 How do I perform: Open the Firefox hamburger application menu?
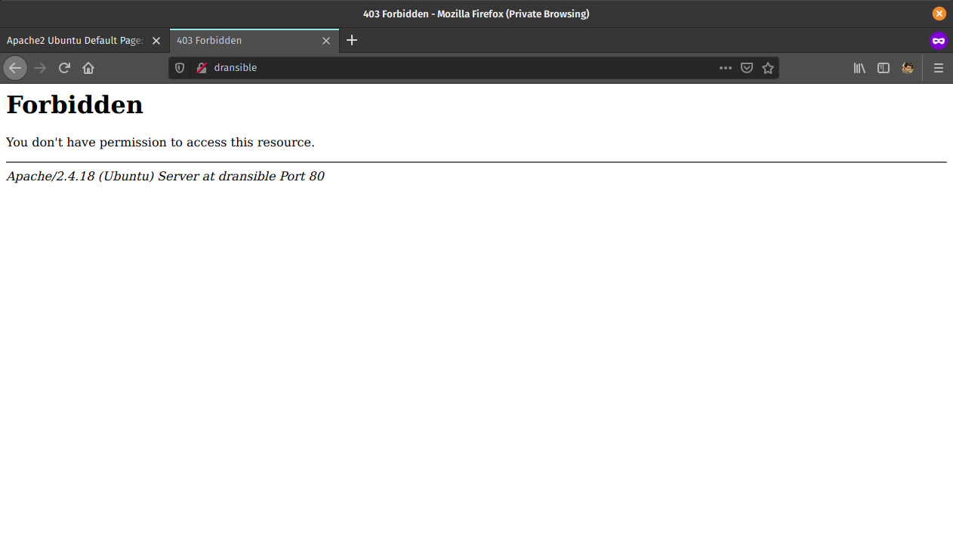939,68
